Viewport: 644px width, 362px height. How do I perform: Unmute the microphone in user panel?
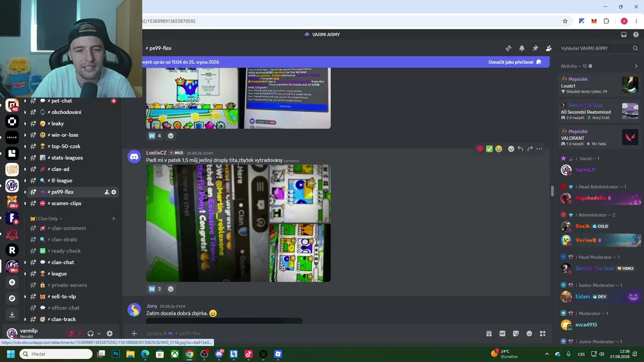71,333
